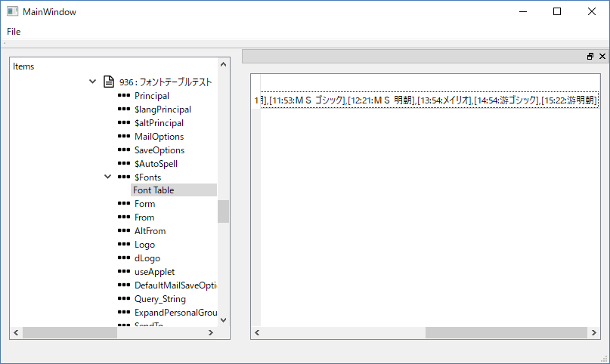Click the dots icon beside $altPrincipal

(x=124, y=122)
